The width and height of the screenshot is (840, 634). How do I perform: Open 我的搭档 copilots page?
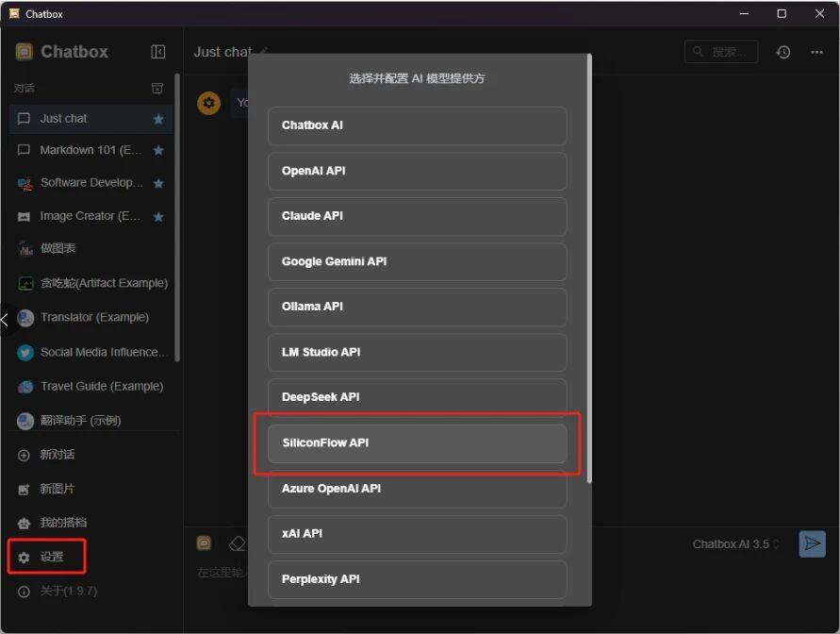point(62,523)
